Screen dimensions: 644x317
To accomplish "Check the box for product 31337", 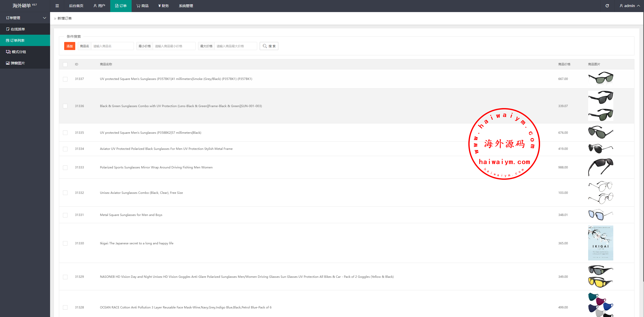I will click(65, 79).
